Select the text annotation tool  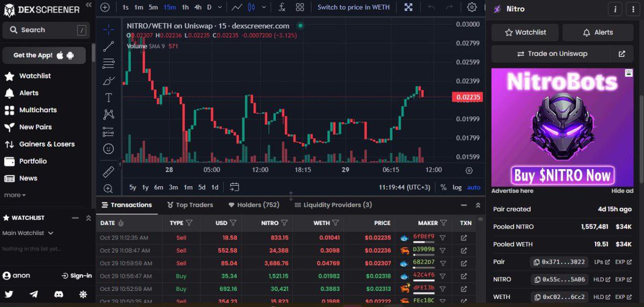(x=108, y=97)
